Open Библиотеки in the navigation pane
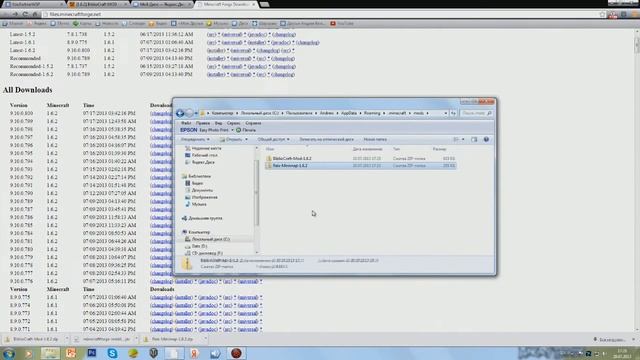Image resolution: width=640 pixels, height=360 pixels. (x=196, y=176)
